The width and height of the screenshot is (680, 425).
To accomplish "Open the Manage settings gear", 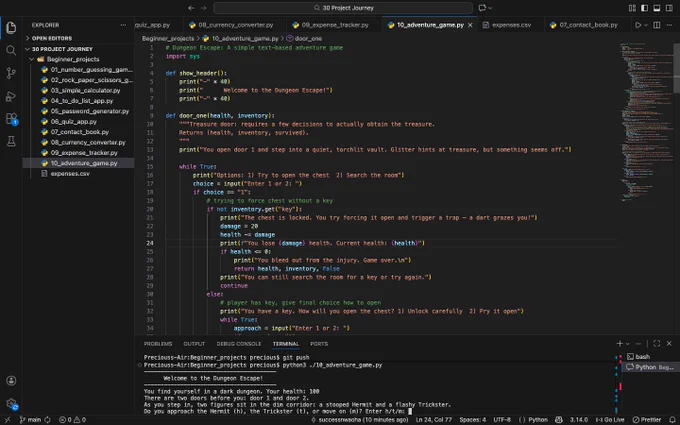I will pos(11,404).
